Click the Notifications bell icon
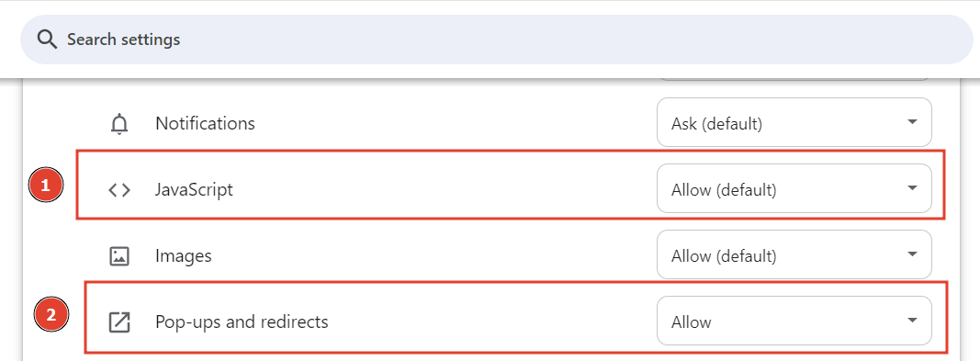Screen dimensions: 980x361 [118, 124]
